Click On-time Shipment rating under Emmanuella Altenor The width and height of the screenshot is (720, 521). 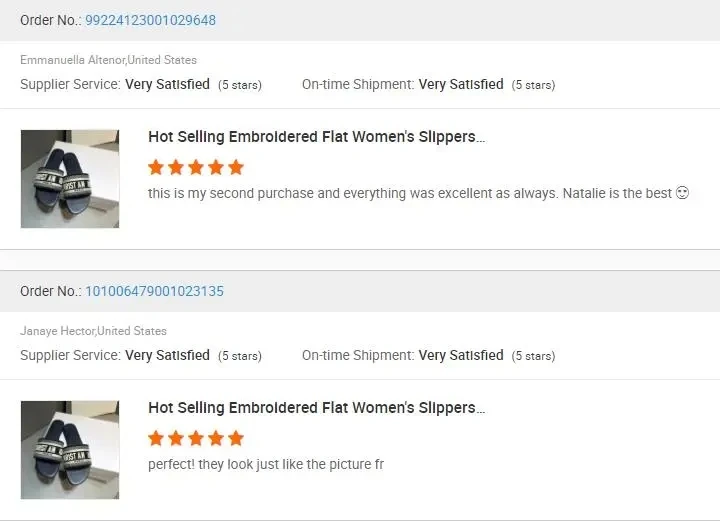pyautogui.click(x=460, y=85)
